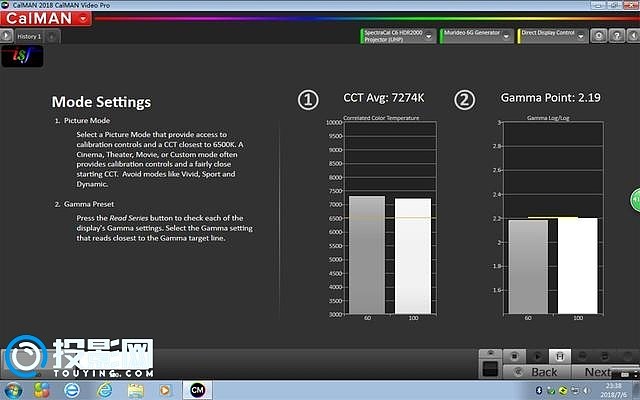Viewport: 640px width, 400px height.
Task: Advance with the Next button
Action: coord(599,371)
